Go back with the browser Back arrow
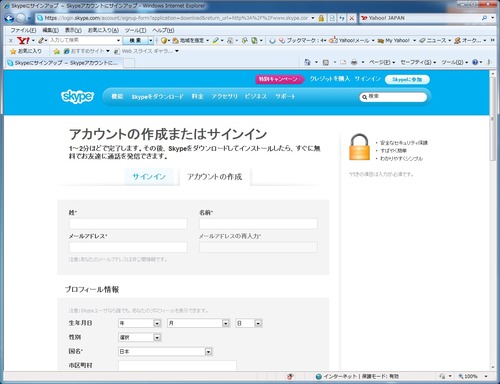The width and height of the screenshot is (500, 384). [x=9, y=18]
